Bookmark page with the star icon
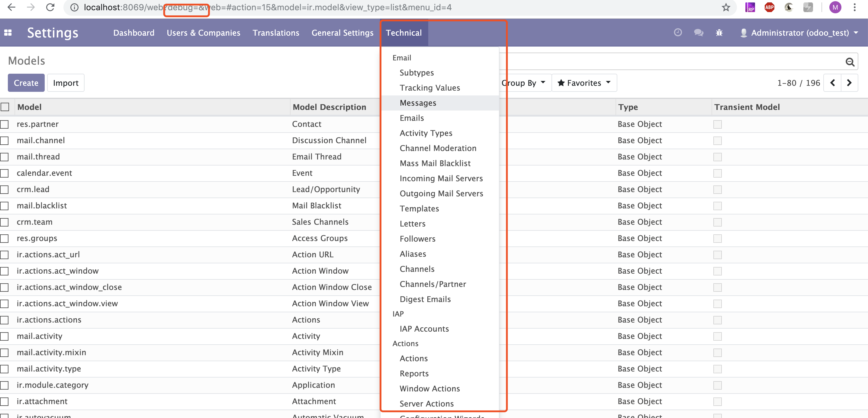The width and height of the screenshot is (868, 418). pyautogui.click(x=726, y=8)
